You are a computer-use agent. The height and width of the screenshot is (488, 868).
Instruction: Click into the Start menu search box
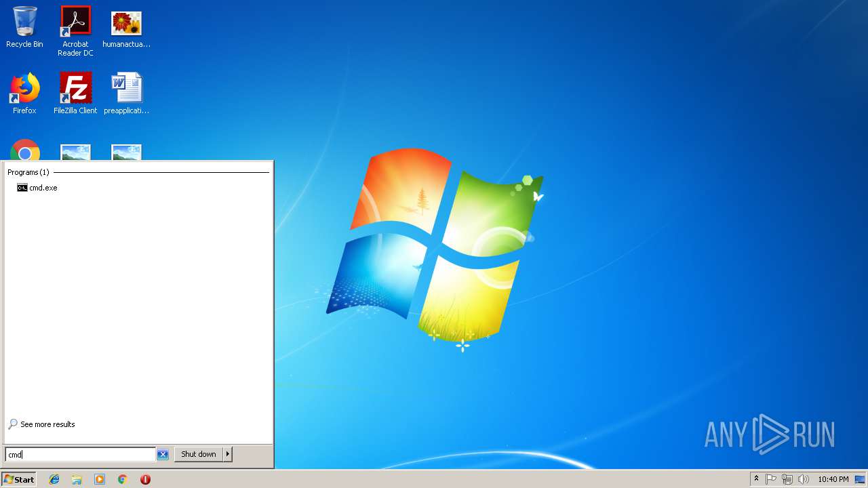pos(80,455)
